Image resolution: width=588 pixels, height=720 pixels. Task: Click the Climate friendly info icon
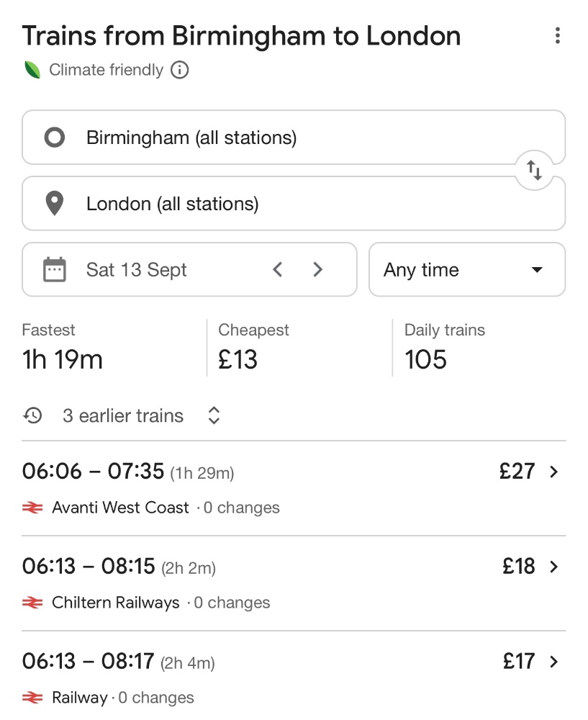point(179,71)
